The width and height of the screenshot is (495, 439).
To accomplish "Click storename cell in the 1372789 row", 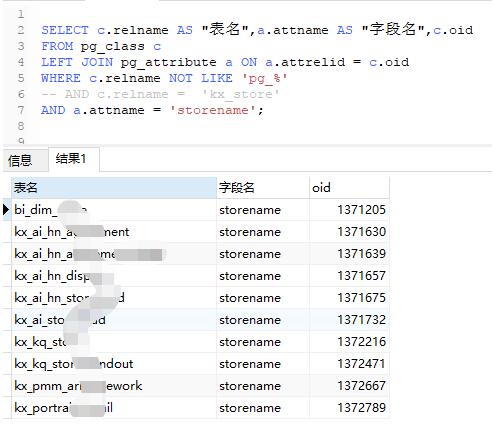I will (x=263, y=408).
